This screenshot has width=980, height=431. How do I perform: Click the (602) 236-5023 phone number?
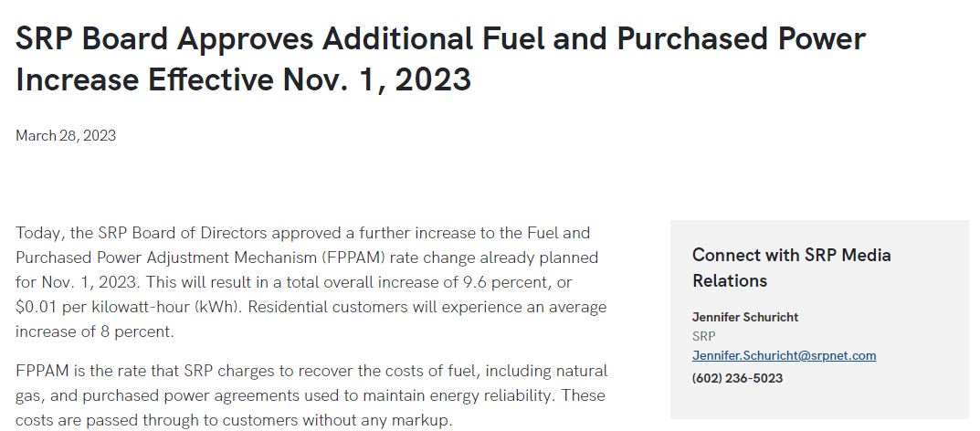click(x=737, y=378)
